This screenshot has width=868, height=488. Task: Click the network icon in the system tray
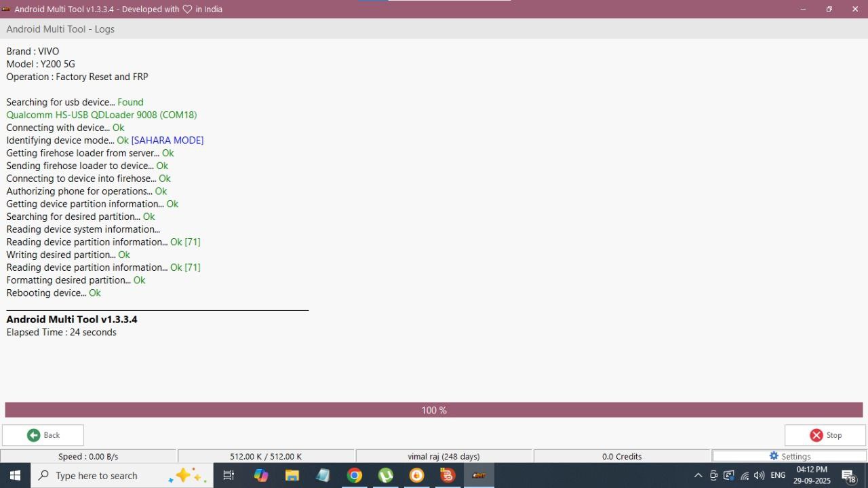click(743, 475)
